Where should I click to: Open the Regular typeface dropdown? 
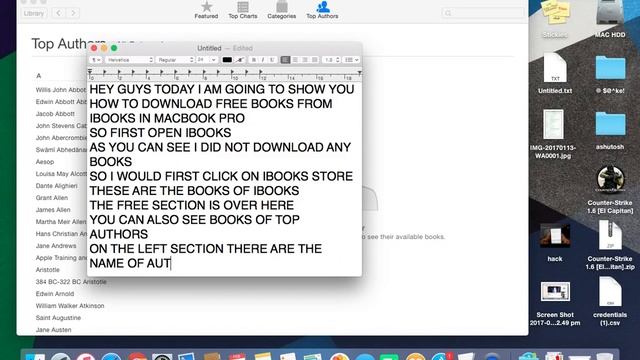(x=175, y=60)
